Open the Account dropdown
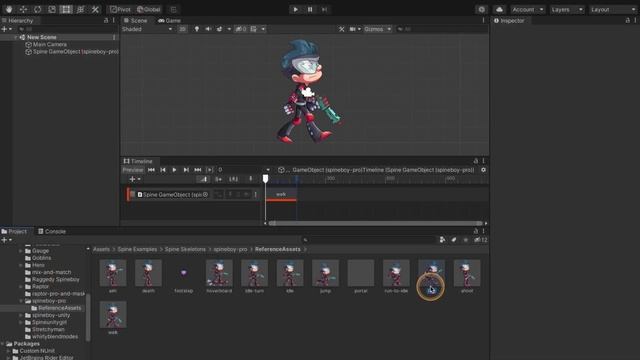 click(528, 9)
